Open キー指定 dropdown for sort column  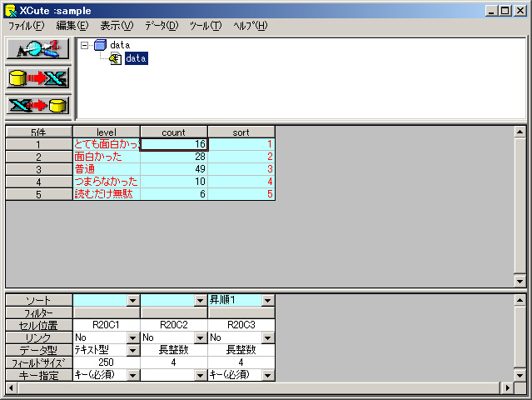(268, 375)
